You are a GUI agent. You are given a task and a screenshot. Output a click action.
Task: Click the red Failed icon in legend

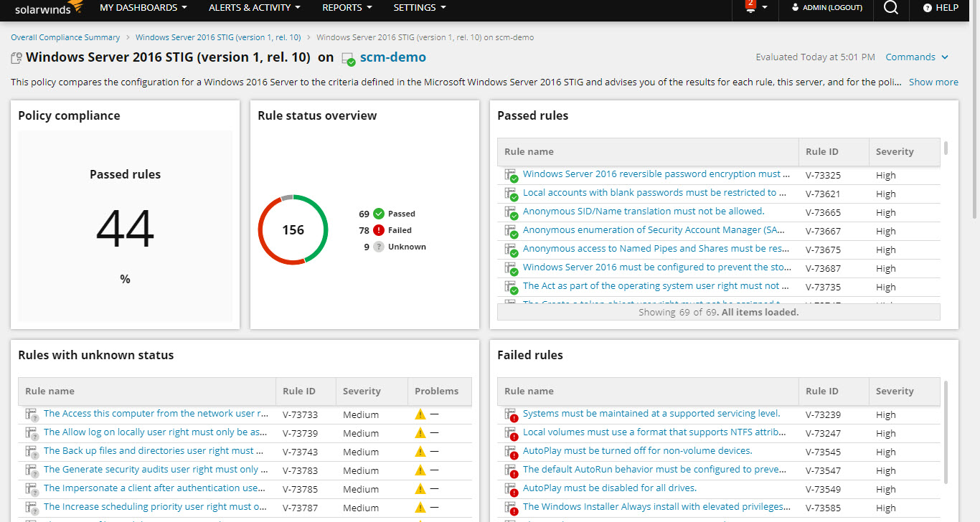[x=379, y=230]
